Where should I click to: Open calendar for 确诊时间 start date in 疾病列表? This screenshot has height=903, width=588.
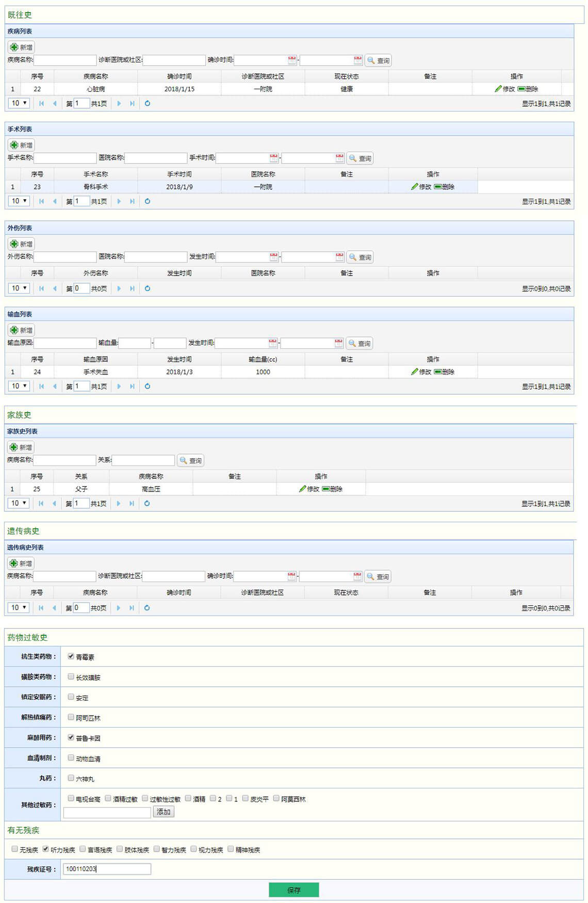292,60
